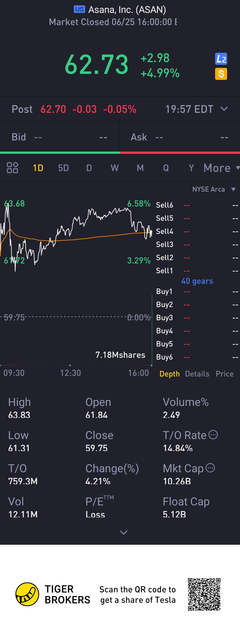Tap the yellow dollar sign trade icon

click(221, 74)
